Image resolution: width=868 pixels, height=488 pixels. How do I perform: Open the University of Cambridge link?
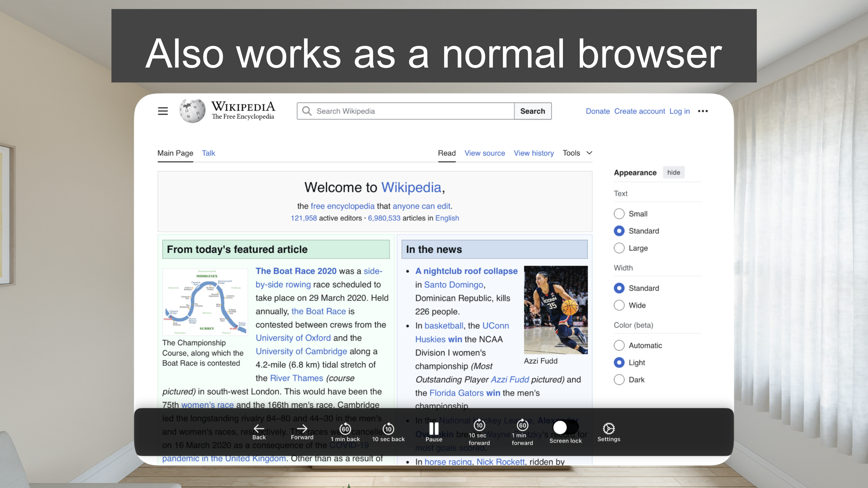coord(301,351)
